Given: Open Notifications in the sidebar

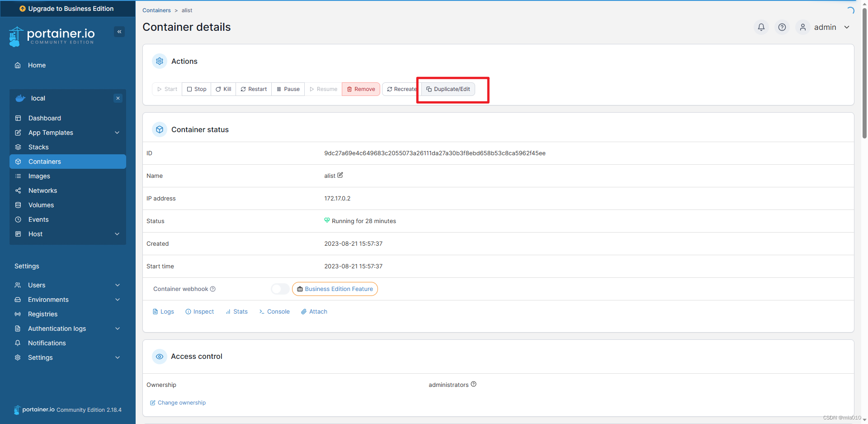Looking at the screenshot, I should point(67,343).
